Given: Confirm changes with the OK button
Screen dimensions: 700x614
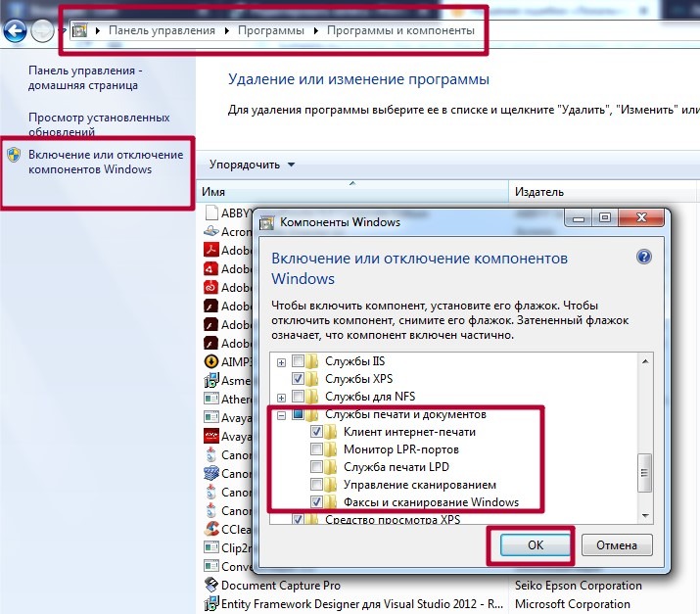Looking at the screenshot, I should tap(536, 545).
